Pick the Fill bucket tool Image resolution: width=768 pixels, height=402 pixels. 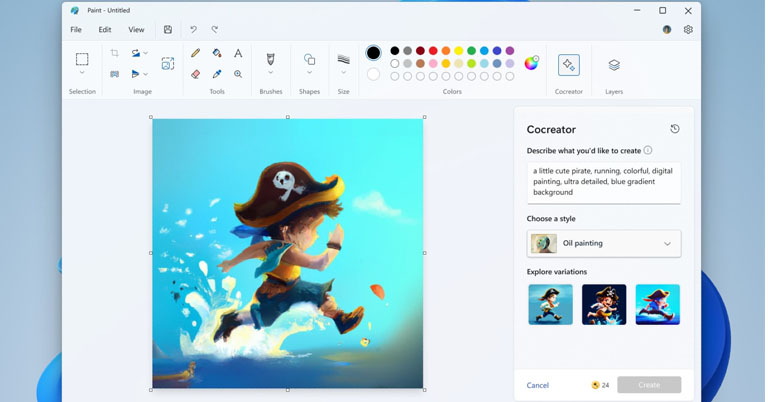[x=217, y=53]
